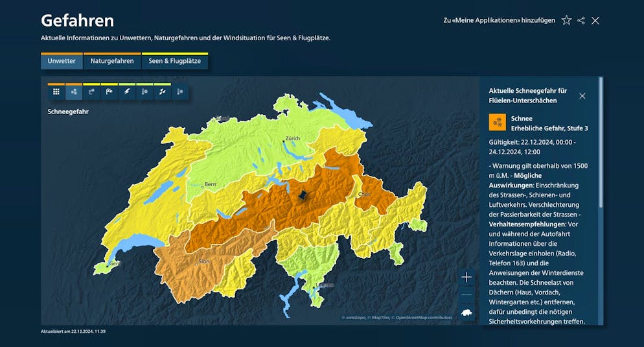
Task: Open the all-hazards overview grid icon
Action: click(x=56, y=92)
